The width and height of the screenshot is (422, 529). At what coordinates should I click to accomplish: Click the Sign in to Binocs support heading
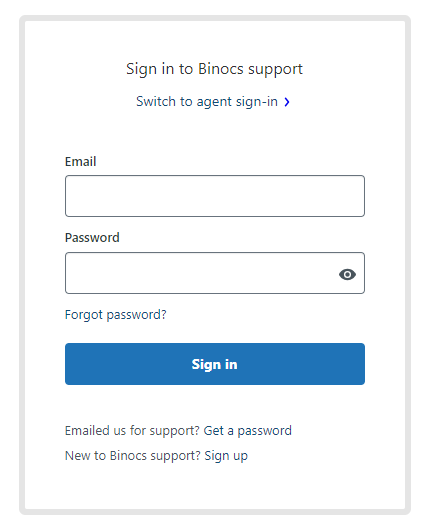coord(215,69)
